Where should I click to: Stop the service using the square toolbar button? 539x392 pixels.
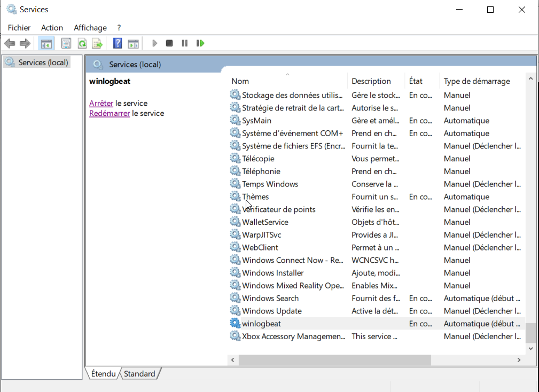(x=169, y=43)
